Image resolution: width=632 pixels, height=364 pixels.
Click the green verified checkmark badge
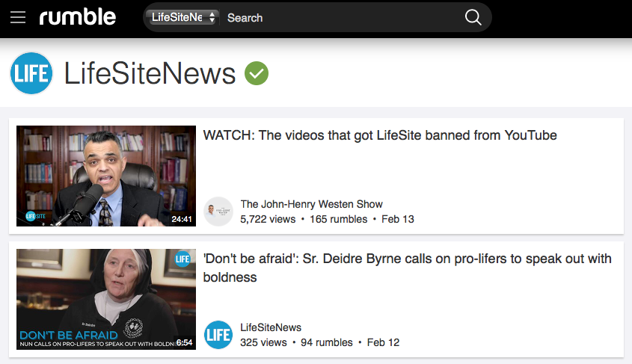click(x=257, y=73)
